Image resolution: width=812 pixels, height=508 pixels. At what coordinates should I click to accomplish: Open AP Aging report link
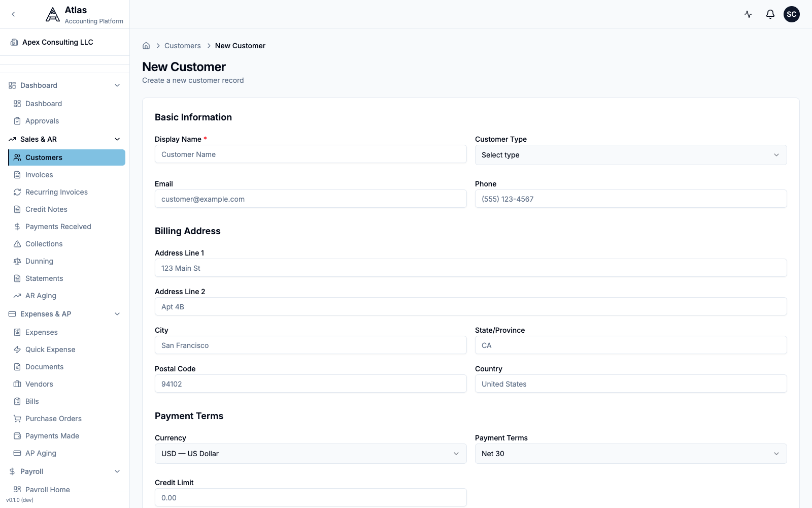(x=67, y=453)
